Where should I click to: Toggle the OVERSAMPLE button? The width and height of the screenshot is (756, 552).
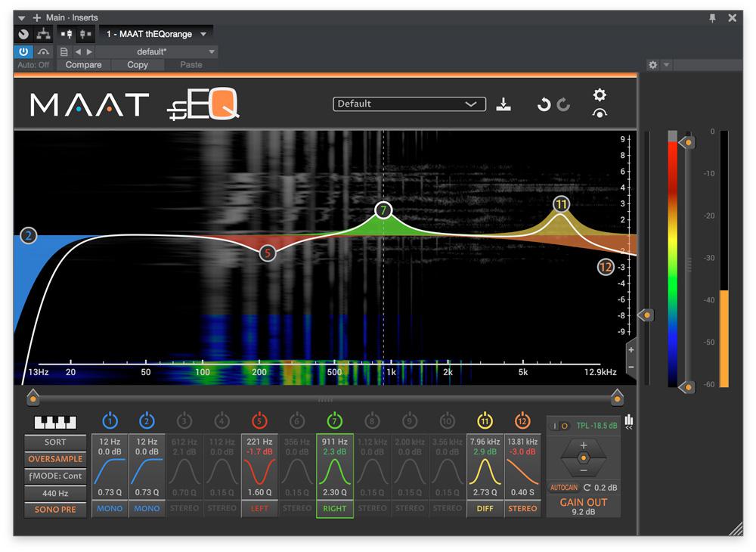pyautogui.click(x=55, y=459)
